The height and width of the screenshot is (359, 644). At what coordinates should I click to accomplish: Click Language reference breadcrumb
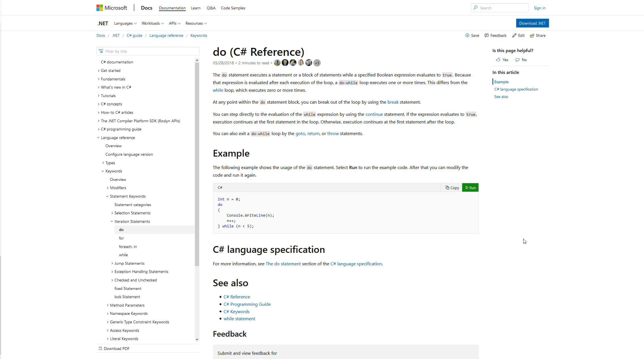166,35
